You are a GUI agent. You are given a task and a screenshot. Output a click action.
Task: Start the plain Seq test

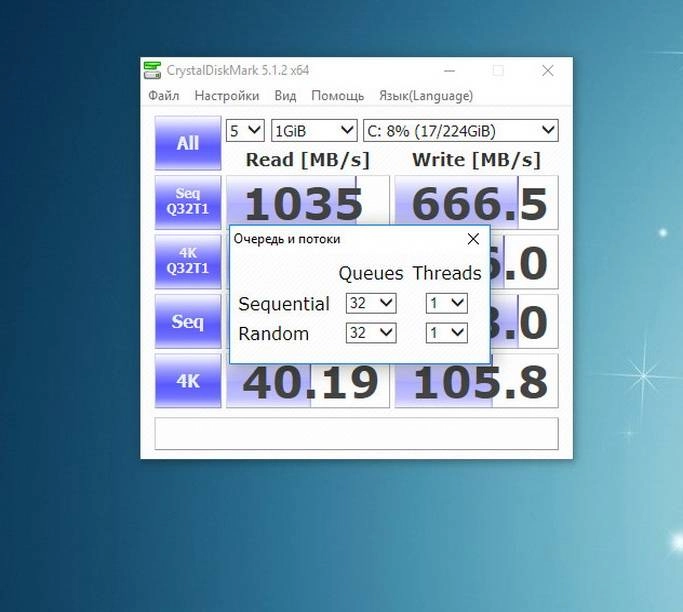pos(188,321)
